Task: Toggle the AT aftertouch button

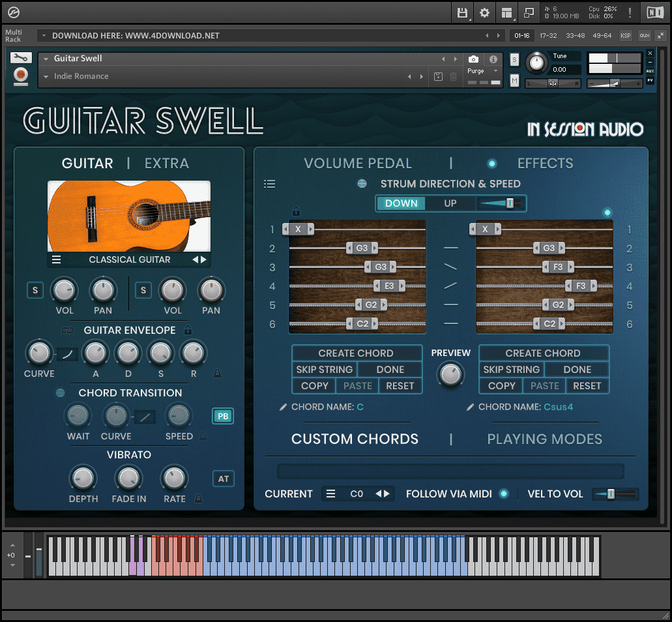Action: (x=224, y=479)
